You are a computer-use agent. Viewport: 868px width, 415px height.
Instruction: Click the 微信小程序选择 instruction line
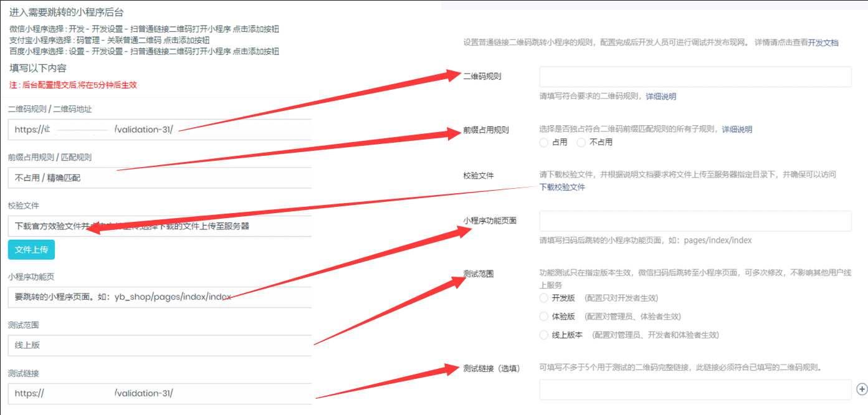pyautogui.click(x=145, y=29)
